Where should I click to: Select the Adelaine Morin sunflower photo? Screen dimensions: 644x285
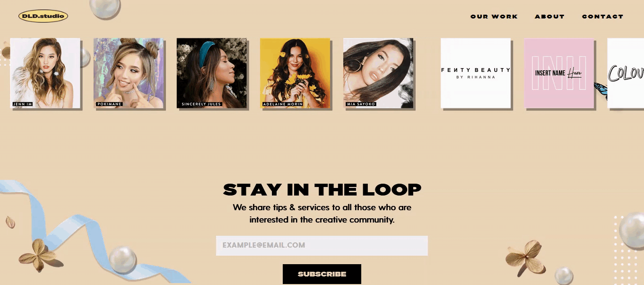click(295, 73)
